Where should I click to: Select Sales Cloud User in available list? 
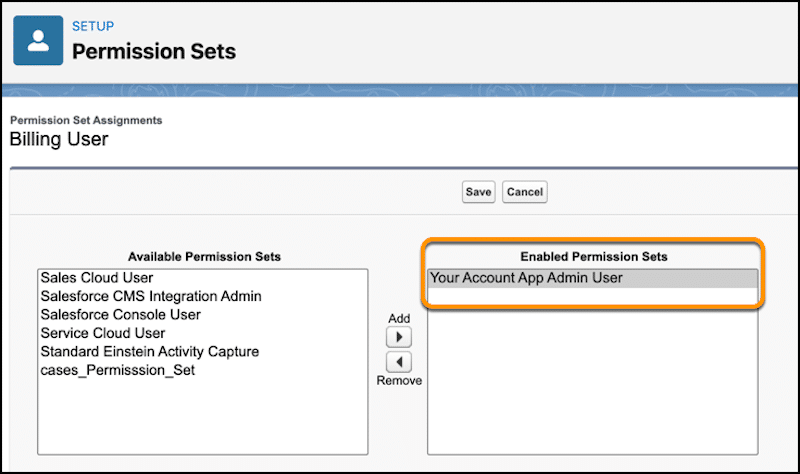(x=203, y=278)
